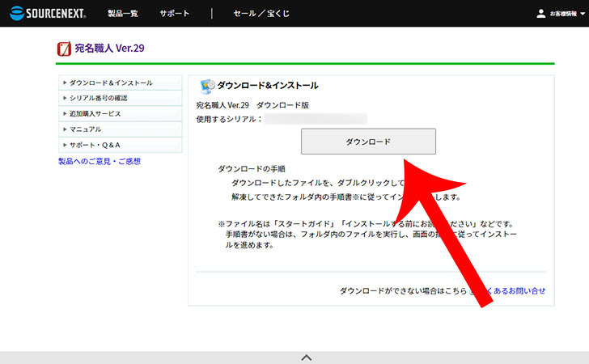This screenshot has width=589, height=364.
Task: Click the ダウンロード button
Action: pos(368,142)
